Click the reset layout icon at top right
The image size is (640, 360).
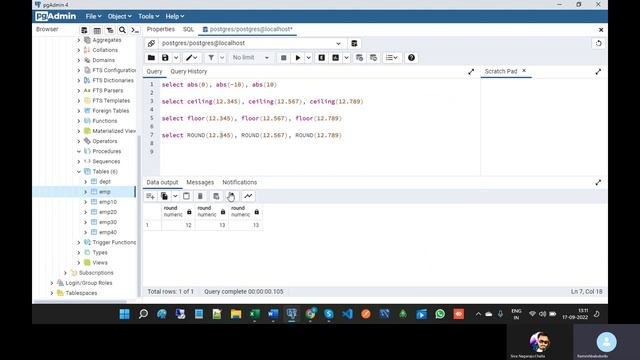tap(598, 43)
